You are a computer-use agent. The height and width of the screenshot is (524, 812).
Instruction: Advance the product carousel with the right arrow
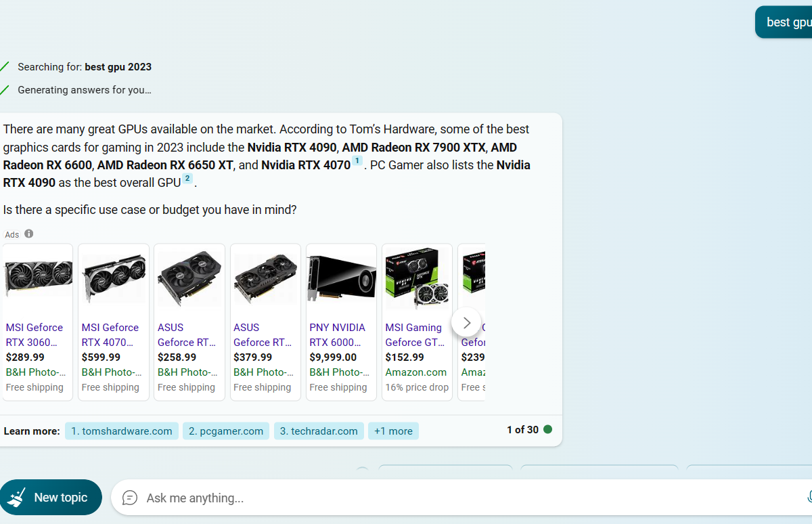pos(466,323)
